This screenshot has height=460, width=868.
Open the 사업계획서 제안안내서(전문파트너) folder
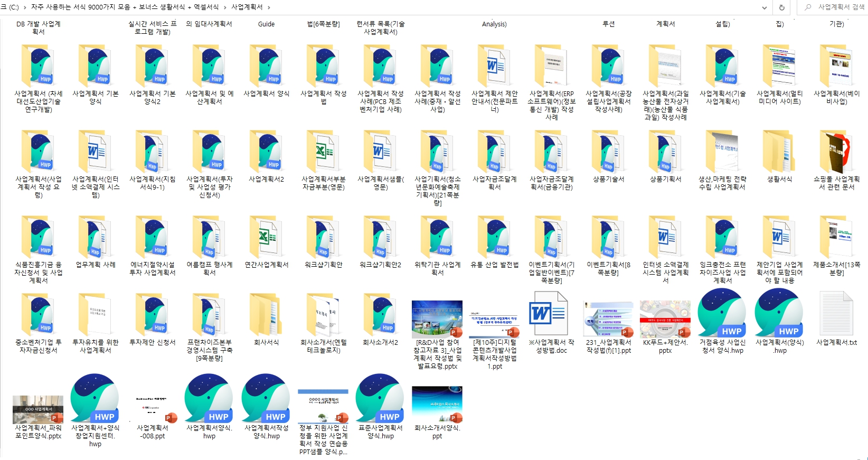pos(494,66)
